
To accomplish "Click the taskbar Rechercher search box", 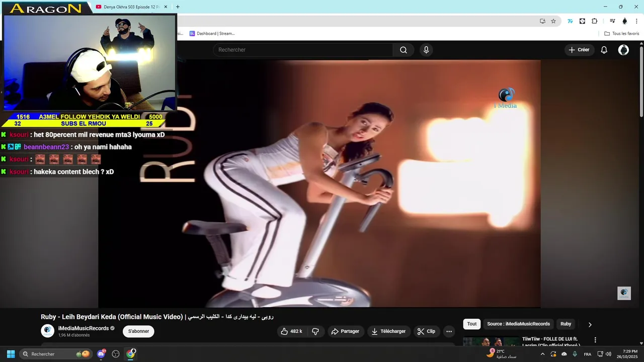I will point(56,354).
